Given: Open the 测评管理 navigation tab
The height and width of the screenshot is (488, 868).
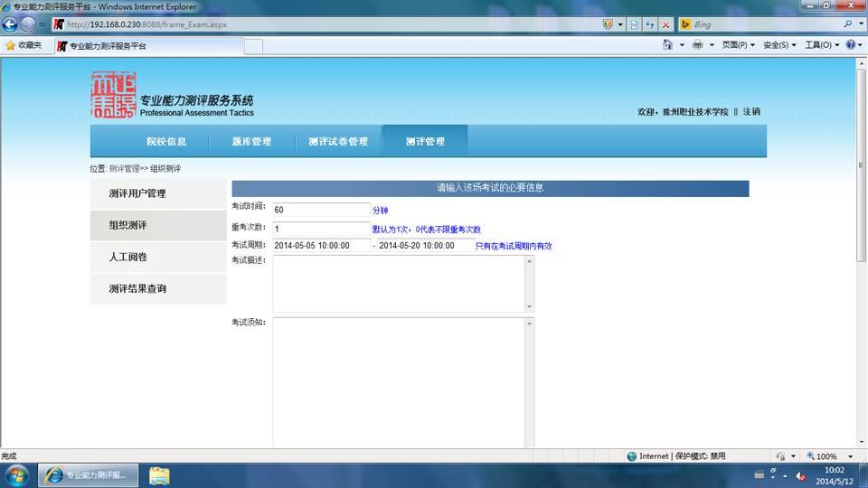Looking at the screenshot, I should click(x=425, y=142).
